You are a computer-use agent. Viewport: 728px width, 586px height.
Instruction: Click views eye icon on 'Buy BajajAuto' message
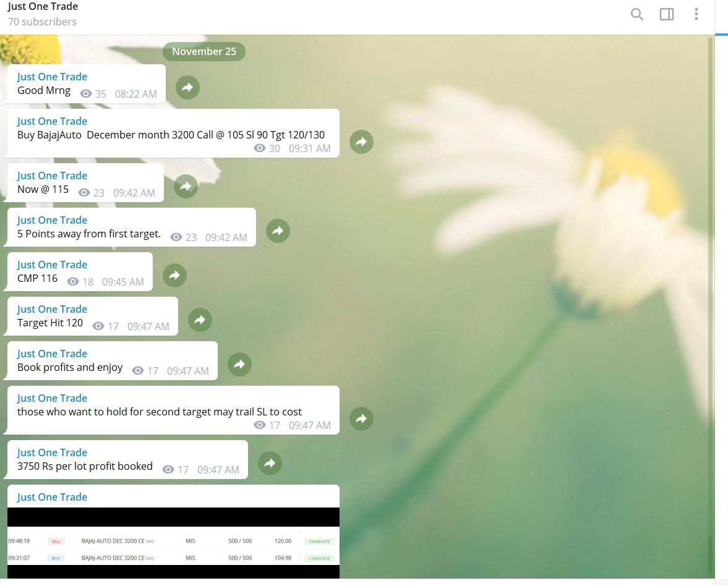(260, 148)
